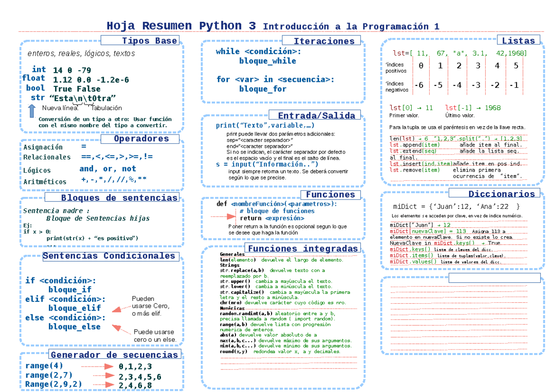This screenshot has height=392, width=555.
Task: Click positive index cell 0 in the list table
Action: [420, 66]
